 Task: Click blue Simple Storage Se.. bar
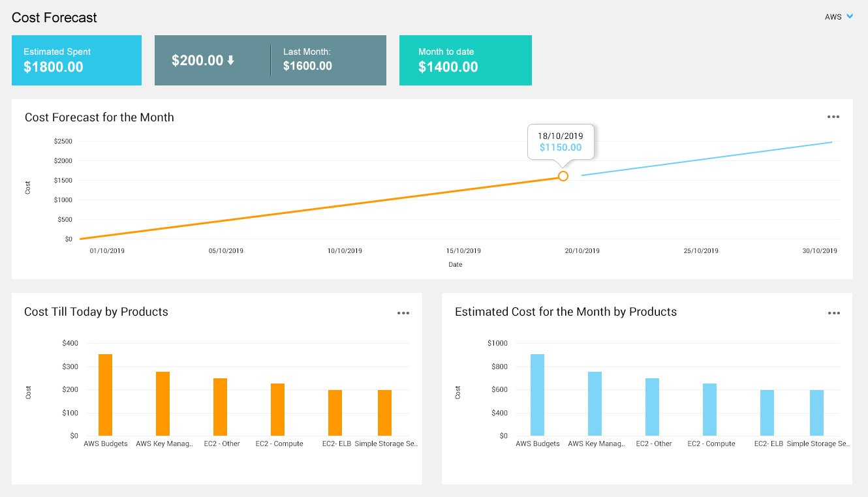pyautogui.click(x=816, y=413)
